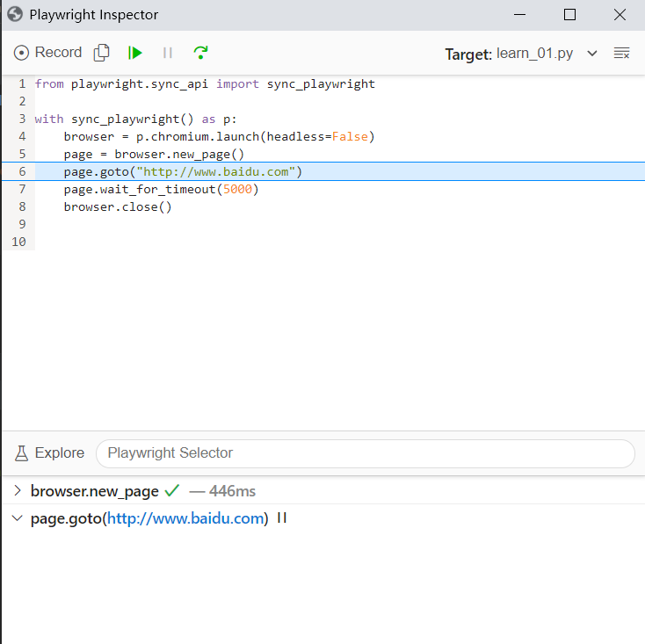This screenshot has width=645, height=644.
Task: Close the Playwright Inspector window
Action: [620, 15]
